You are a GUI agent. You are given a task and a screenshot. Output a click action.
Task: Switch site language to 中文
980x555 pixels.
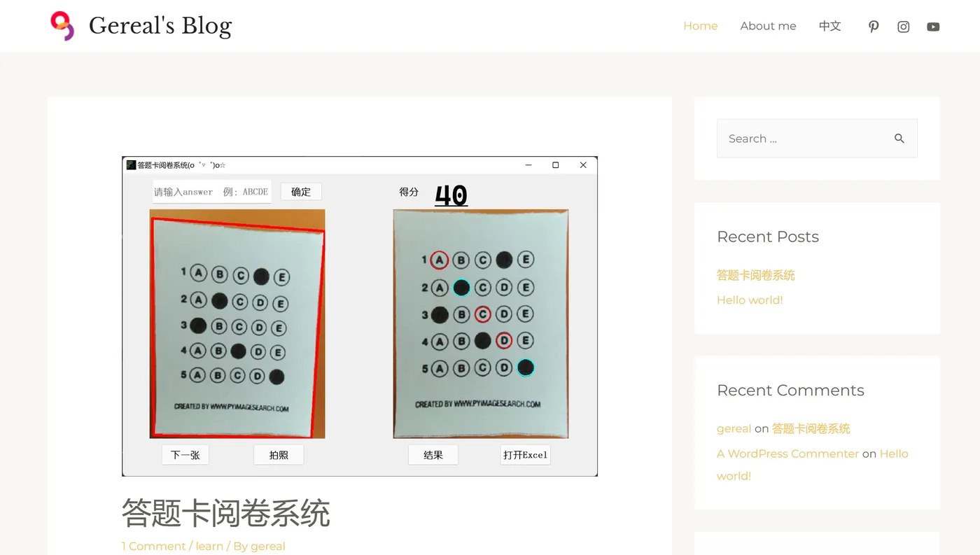click(829, 25)
